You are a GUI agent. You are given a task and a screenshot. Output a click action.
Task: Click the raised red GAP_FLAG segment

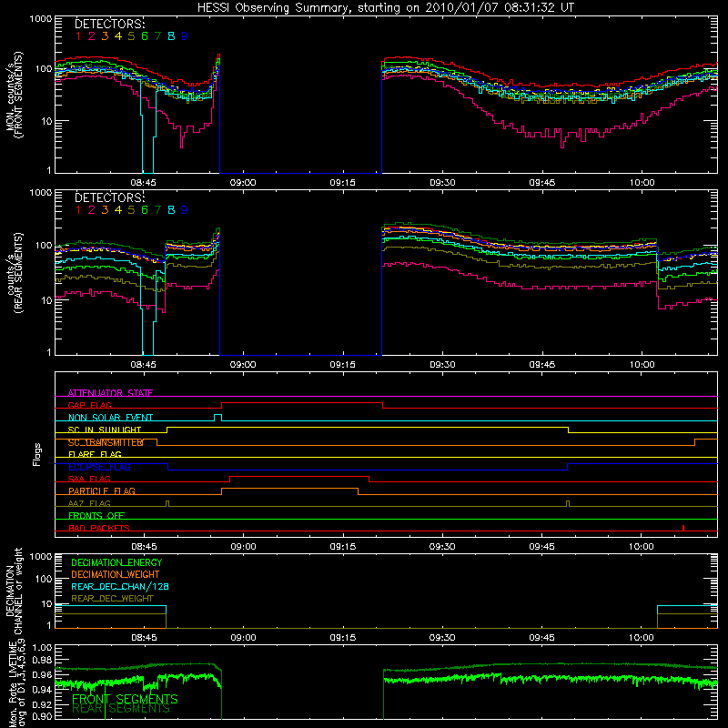coord(302,403)
